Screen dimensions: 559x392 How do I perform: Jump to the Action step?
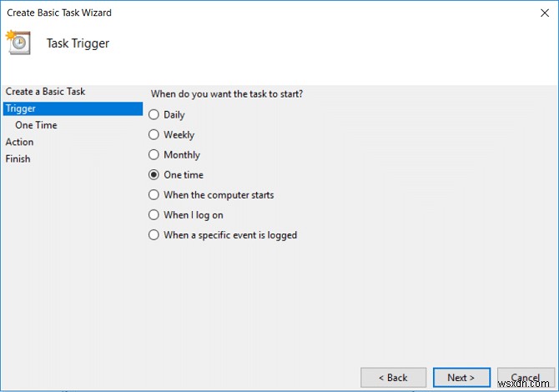[x=20, y=142]
